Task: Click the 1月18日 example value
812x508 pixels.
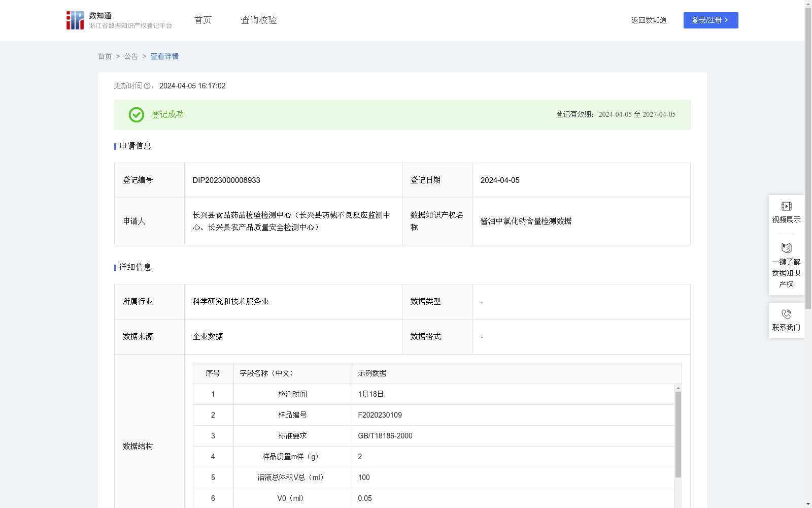Action: click(370, 394)
